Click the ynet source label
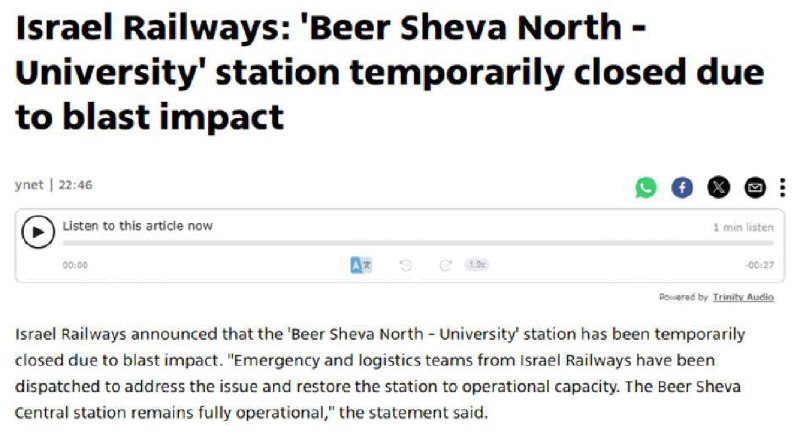Screen dimensions: 800x434 29,185
